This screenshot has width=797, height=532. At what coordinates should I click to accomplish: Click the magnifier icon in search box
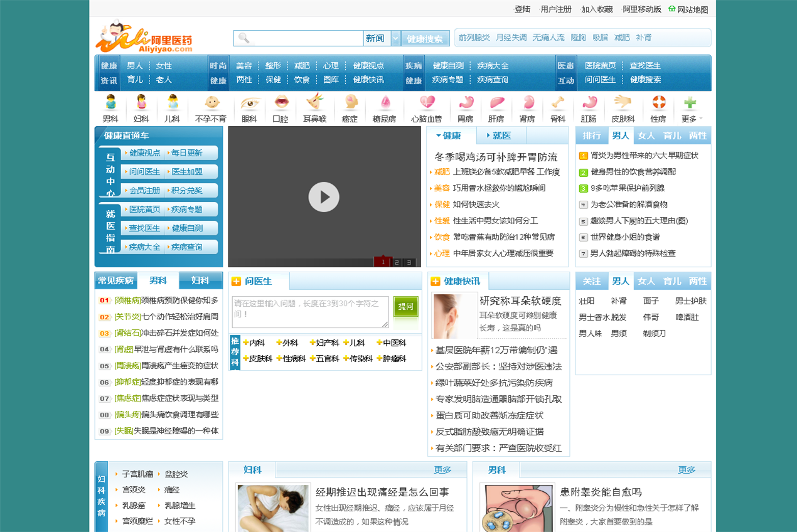tap(243, 38)
